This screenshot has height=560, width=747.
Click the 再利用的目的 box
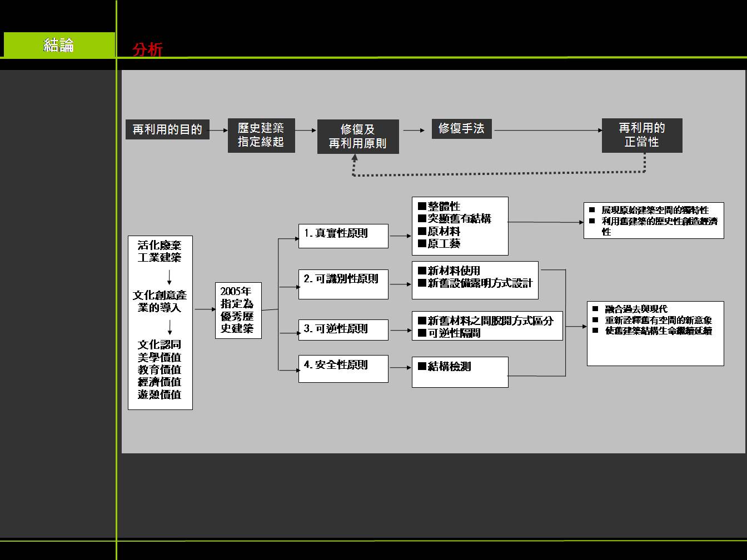tap(167, 129)
